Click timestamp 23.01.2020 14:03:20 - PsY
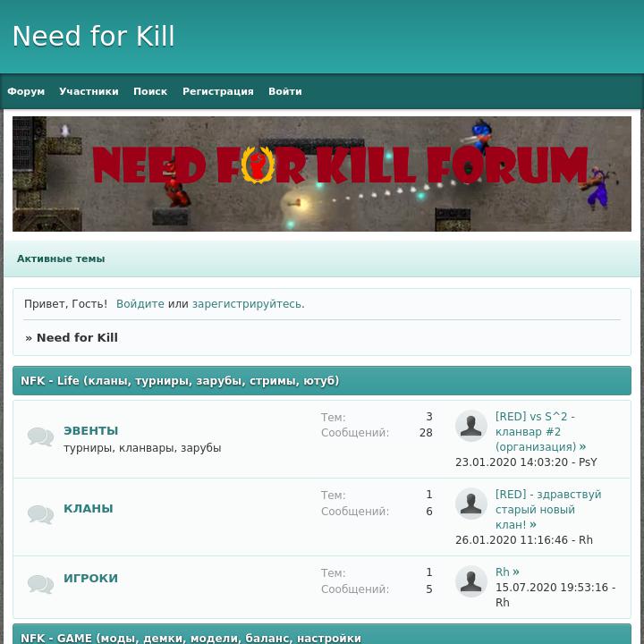This screenshot has width=644, height=644. coord(526,462)
